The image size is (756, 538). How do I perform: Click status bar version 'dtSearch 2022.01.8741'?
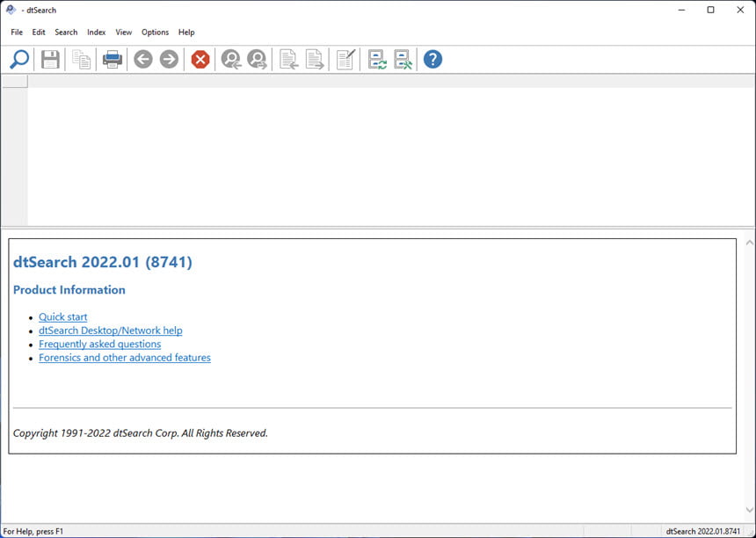(703, 531)
